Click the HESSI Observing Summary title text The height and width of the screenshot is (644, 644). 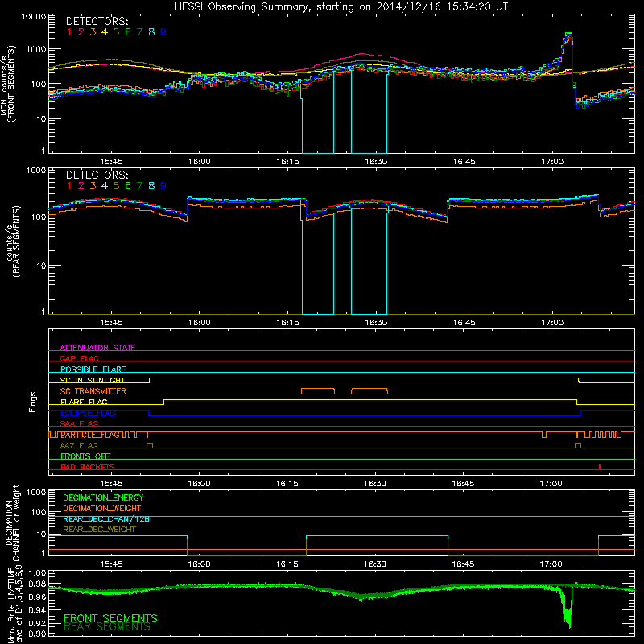coord(341,7)
